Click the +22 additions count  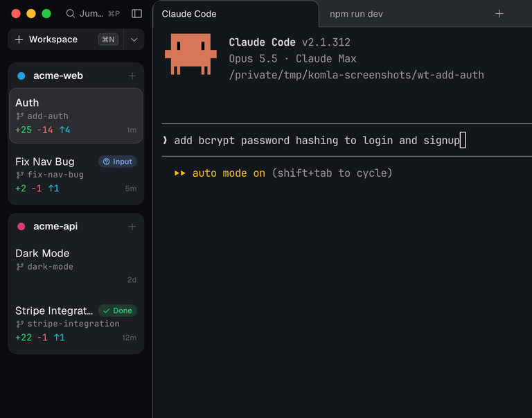24,338
